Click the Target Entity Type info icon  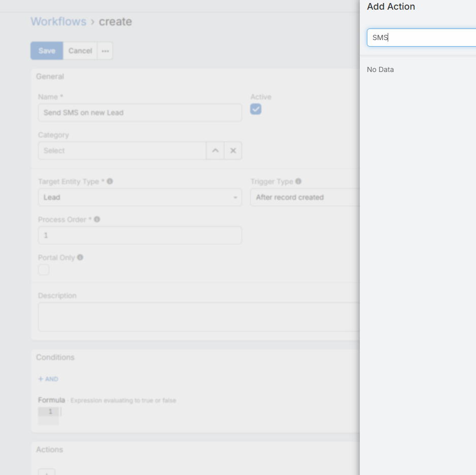coord(110,181)
